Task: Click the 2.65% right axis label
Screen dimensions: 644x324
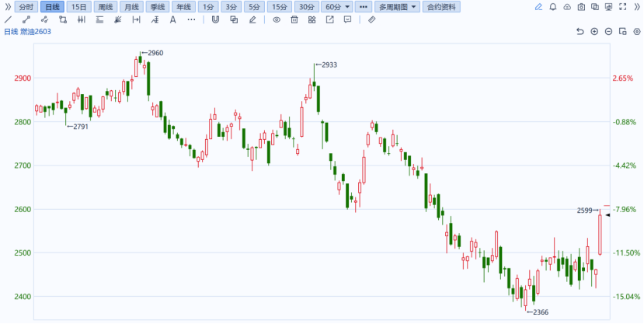Action: point(623,78)
